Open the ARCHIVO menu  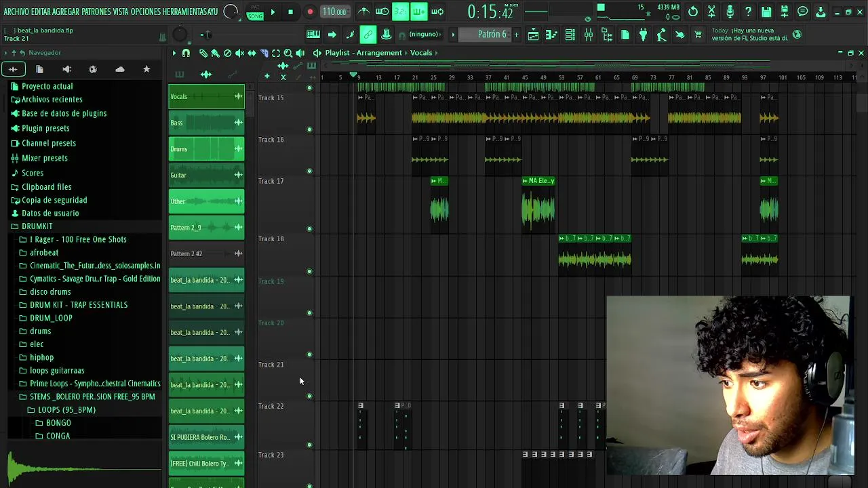(17, 12)
